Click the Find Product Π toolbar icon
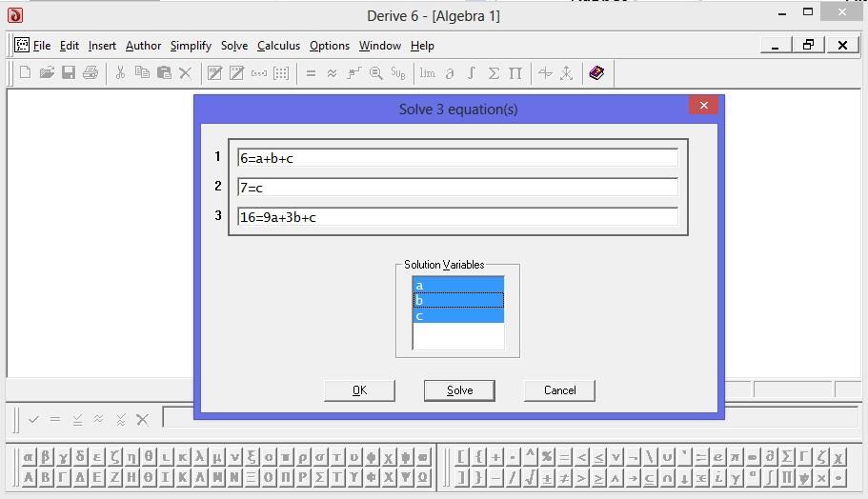This screenshot has height=499, width=868. [515, 72]
